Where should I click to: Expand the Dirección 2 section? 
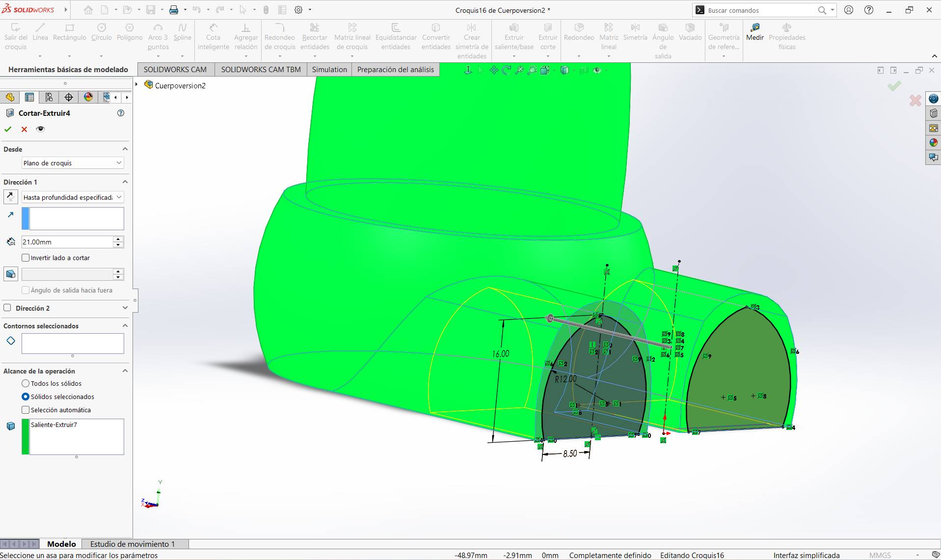[x=125, y=308]
